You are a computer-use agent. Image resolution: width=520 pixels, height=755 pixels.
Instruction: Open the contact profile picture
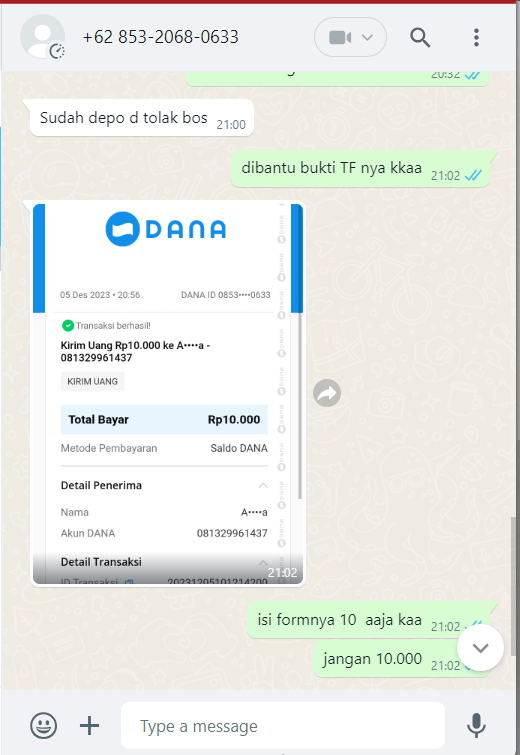[x=42, y=37]
